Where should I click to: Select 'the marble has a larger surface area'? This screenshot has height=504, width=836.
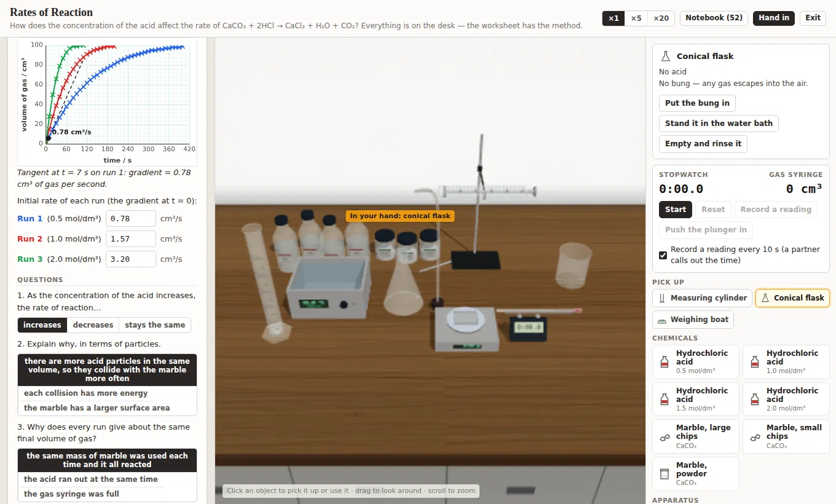pyautogui.click(x=97, y=408)
